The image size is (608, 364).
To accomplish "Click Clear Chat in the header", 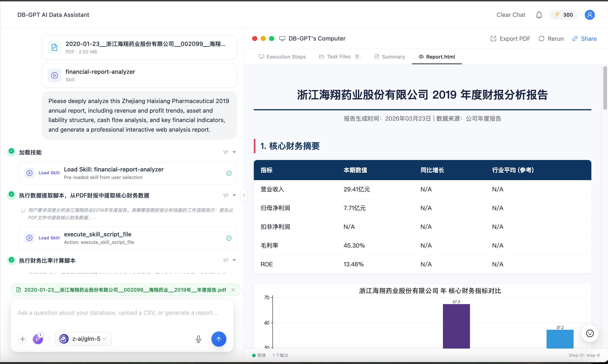I will click(x=511, y=15).
